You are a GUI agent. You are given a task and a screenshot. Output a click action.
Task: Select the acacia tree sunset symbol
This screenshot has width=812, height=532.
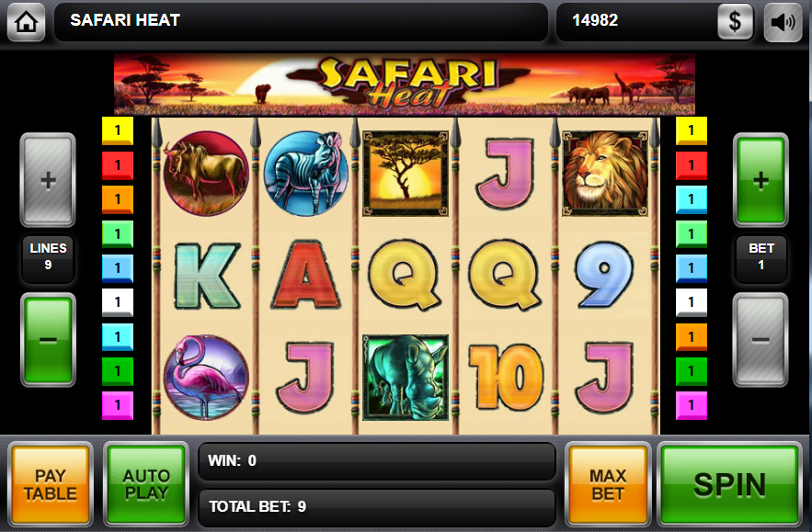pos(405,174)
